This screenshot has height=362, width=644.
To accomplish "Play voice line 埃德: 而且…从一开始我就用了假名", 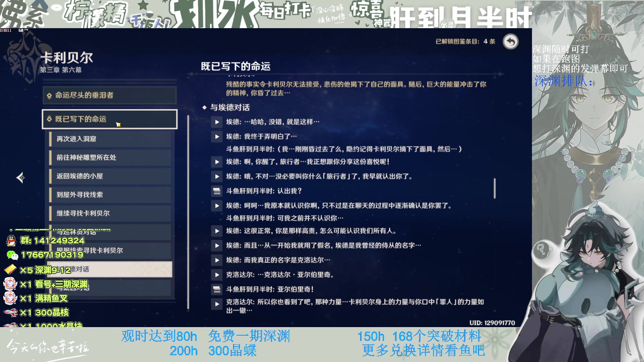I will [x=217, y=246].
